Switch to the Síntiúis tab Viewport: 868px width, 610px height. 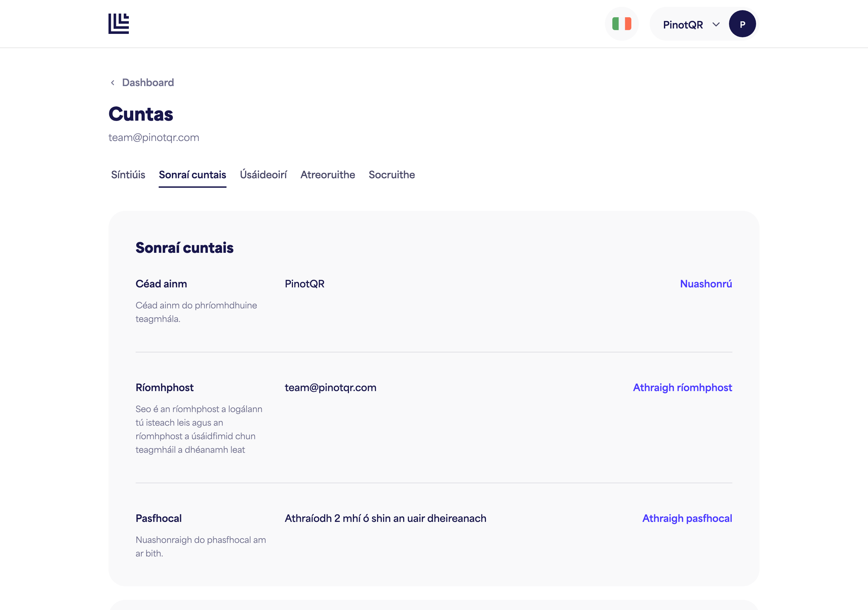click(128, 175)
